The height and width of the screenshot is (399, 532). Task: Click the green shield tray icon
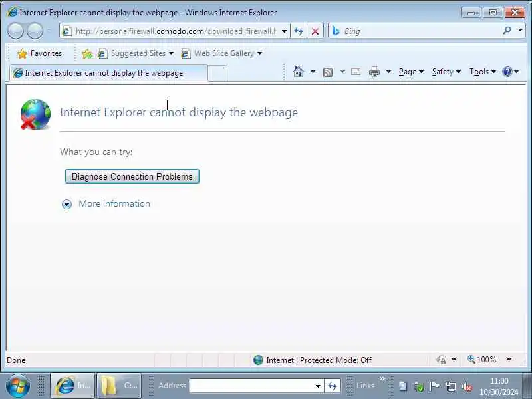[x=420, y=386]
